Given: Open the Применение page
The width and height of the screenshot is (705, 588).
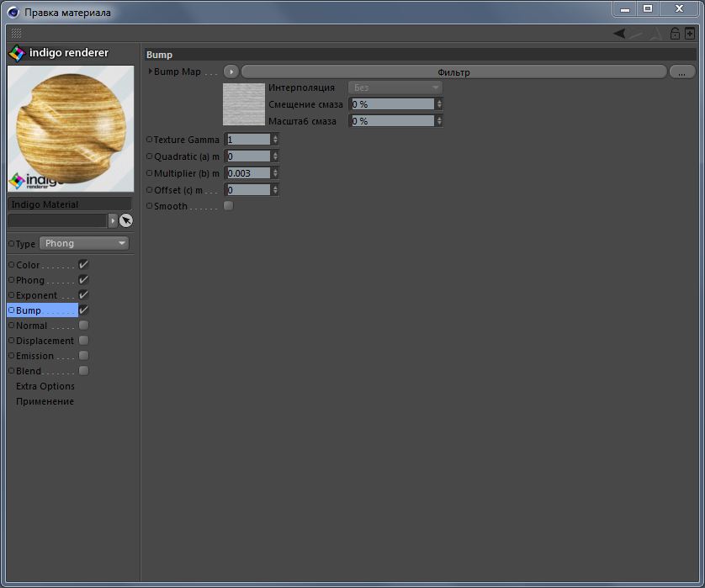Looking at the screenshot, I should [x=45, y=401].
